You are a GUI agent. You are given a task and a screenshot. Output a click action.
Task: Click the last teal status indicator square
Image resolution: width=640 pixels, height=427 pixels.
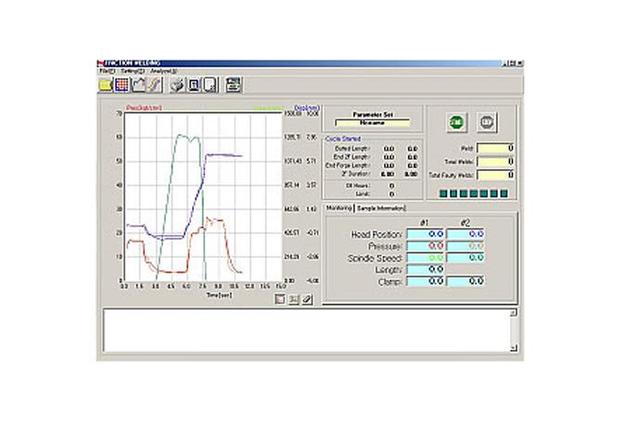click(x=504, y=193)
